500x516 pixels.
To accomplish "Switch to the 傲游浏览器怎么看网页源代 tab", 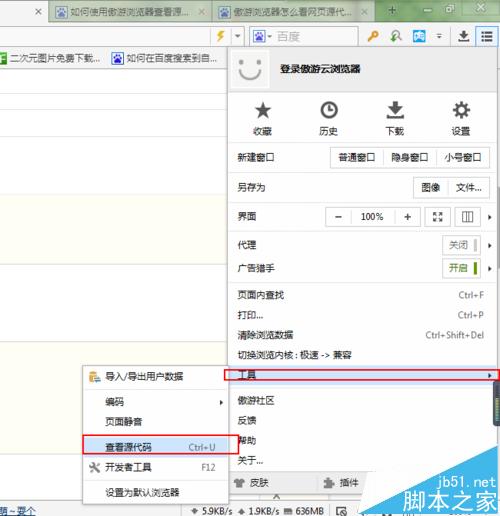I will pos(292,12).
